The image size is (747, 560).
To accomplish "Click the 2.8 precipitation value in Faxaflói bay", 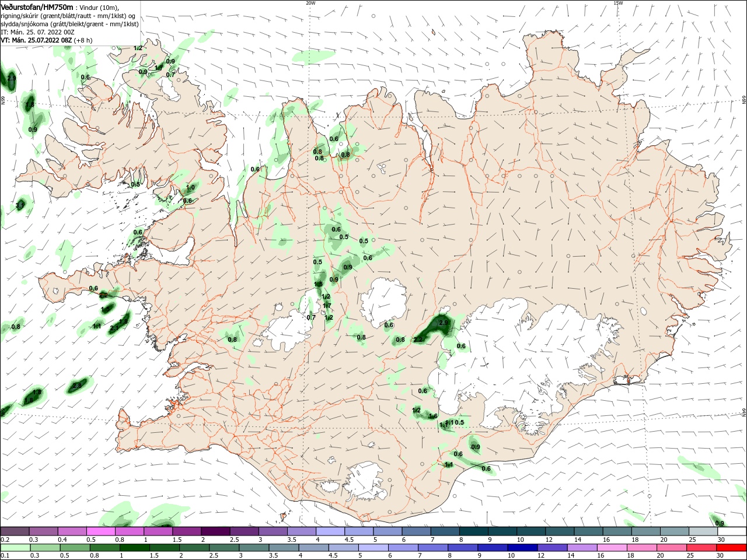I will coord(77,386).
